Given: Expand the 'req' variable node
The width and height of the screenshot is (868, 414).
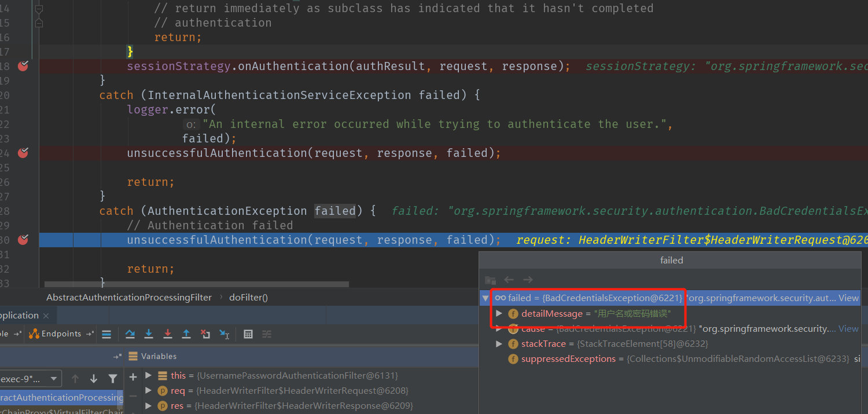Looking at the screenshot, I should coord(149,390).
